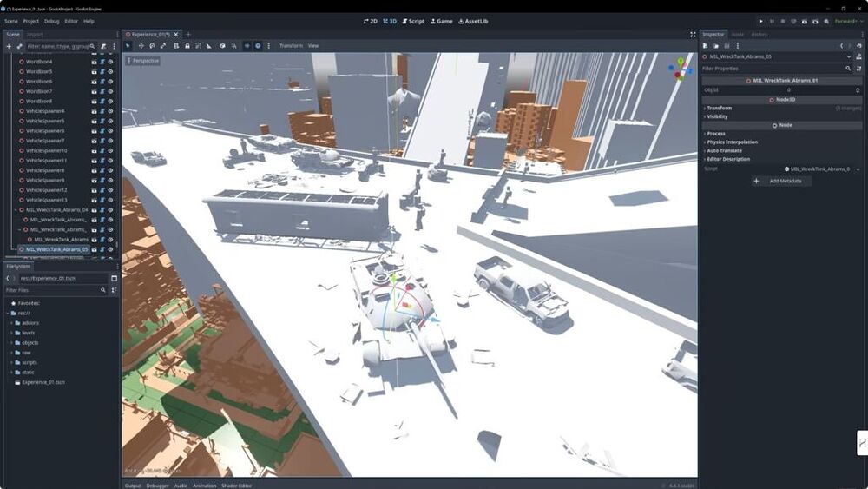Viewport: 868px width, 489px height.
Task: Activate the Scale Mode tool
Action: tap(163, 46)
